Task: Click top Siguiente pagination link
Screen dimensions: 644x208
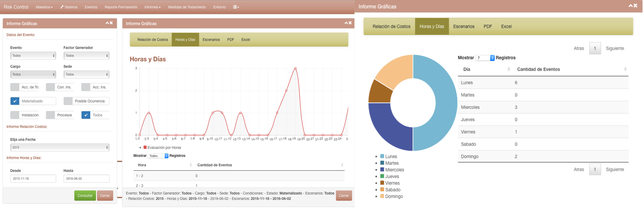Action: [x=614, y=48]
